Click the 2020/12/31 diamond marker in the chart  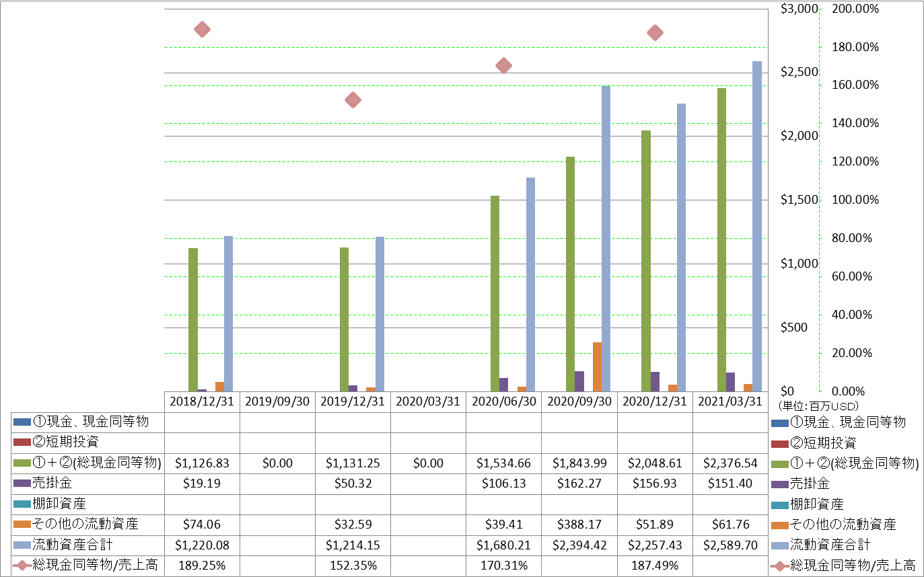point(654,33)
